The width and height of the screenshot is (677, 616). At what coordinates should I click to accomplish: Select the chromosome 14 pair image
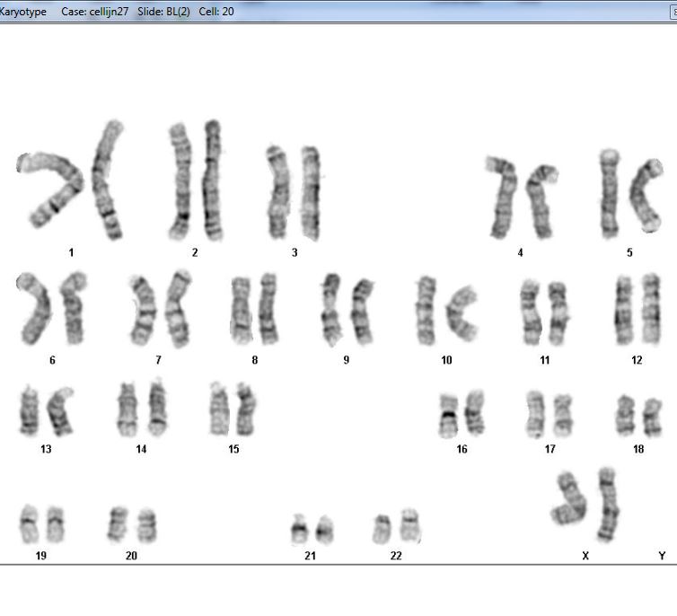[142, 408]
